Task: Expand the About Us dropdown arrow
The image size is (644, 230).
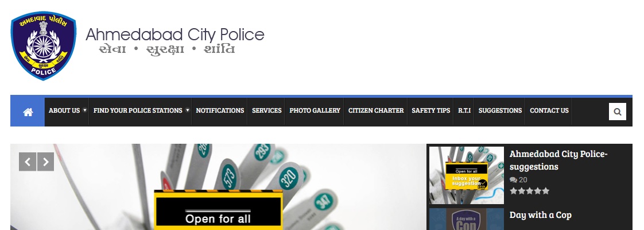Action: tap(84, 110)
